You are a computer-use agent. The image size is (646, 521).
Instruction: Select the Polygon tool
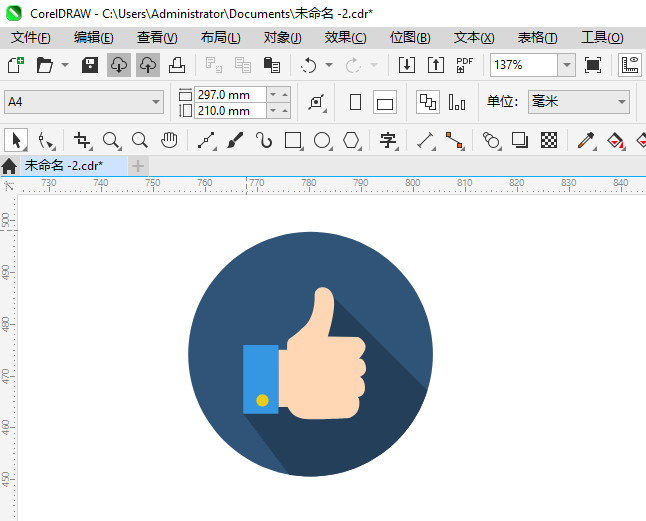[x=352, y=140]
